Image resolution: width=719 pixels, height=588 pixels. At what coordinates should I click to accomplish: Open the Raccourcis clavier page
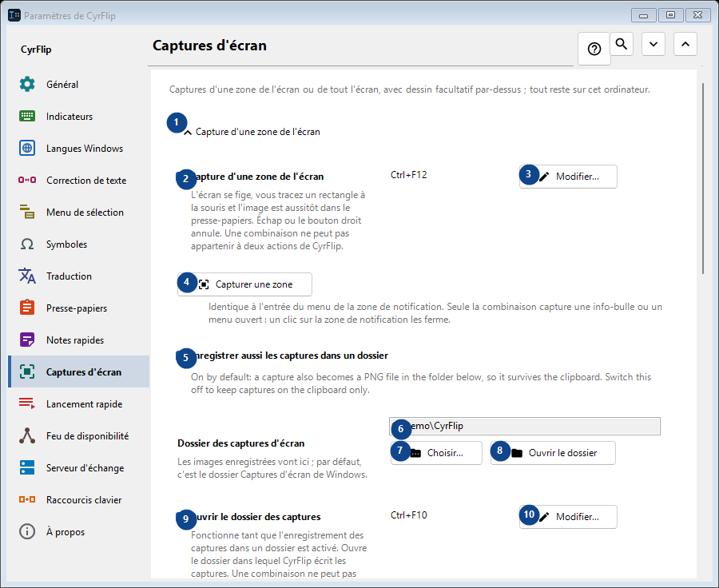click(x=79, y=499)
